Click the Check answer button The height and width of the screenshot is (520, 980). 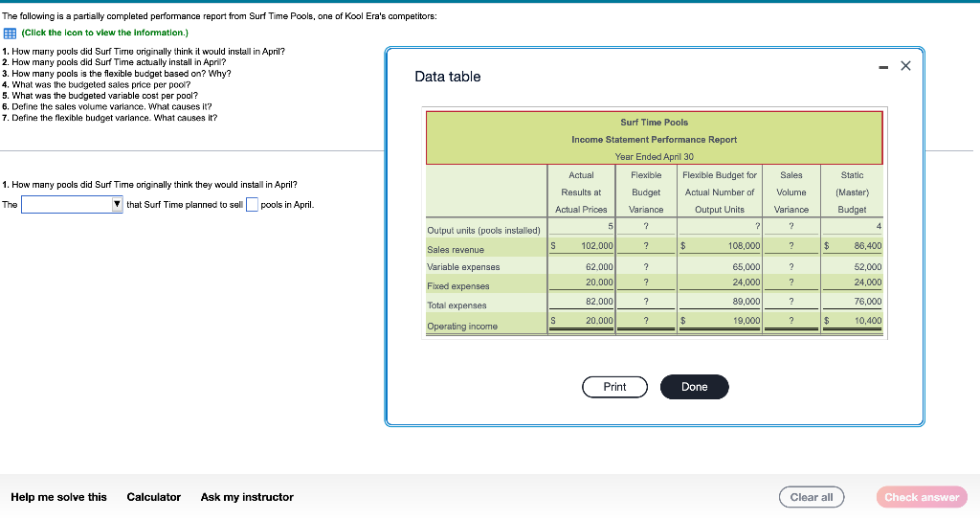[x=922, y=497]
